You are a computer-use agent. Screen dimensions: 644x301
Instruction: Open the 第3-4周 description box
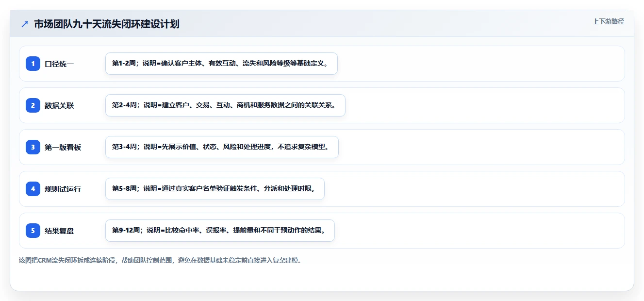222,147
